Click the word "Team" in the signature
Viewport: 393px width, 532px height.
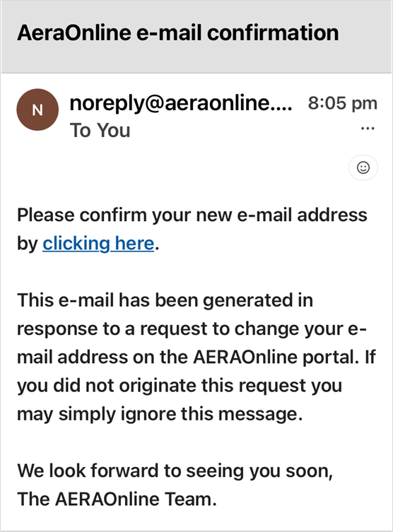[x=190, y=499]
